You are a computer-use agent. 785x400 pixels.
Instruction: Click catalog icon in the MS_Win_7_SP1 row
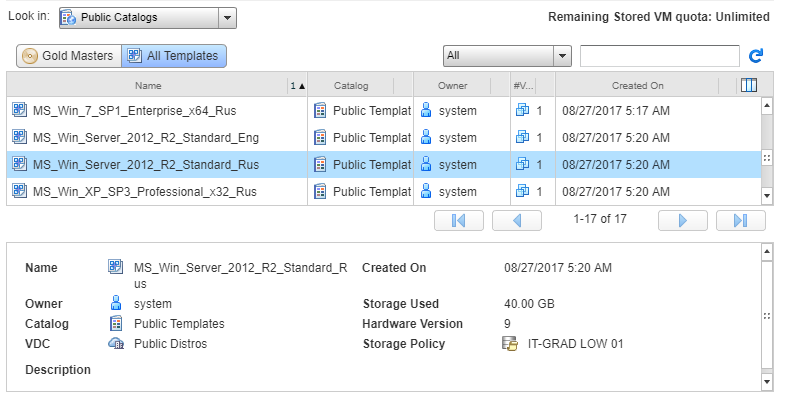(x=320, y=110)
